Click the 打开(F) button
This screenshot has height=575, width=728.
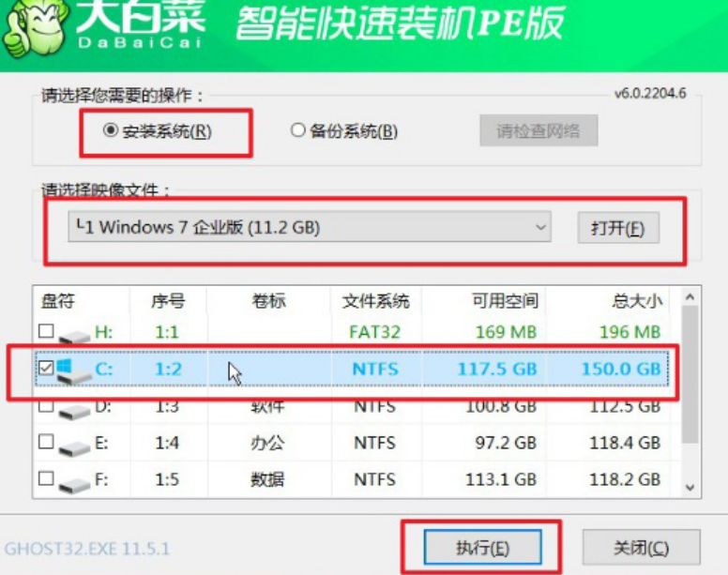pos(618,228)
